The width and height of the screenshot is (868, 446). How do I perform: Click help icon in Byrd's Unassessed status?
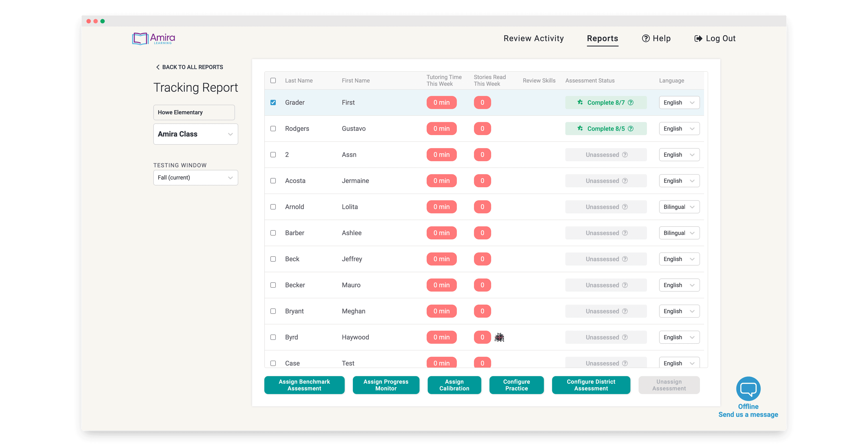click(x=625, y=337)
